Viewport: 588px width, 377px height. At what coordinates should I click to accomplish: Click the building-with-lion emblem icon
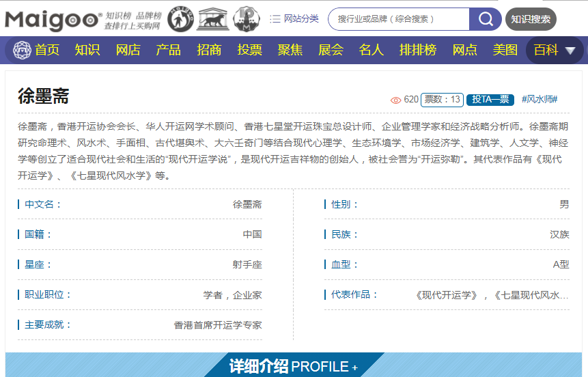213,19
